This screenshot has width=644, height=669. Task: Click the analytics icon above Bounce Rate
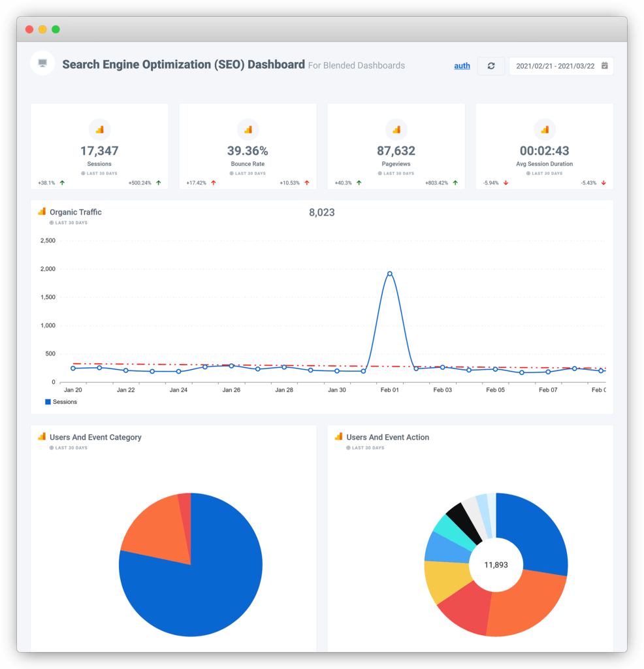coord(248,129)
